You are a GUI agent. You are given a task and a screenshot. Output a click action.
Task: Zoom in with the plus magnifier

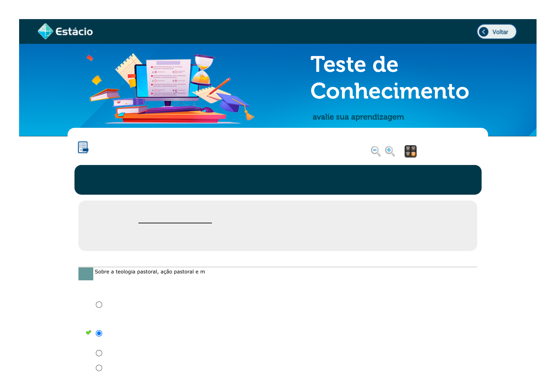click(x=390, y=151)
